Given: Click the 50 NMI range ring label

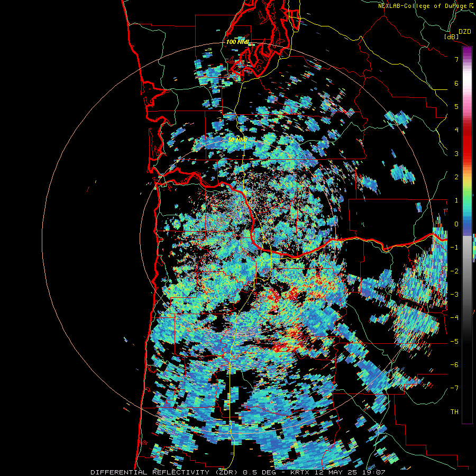Looking at the screenshot, I should click(237, 140).
